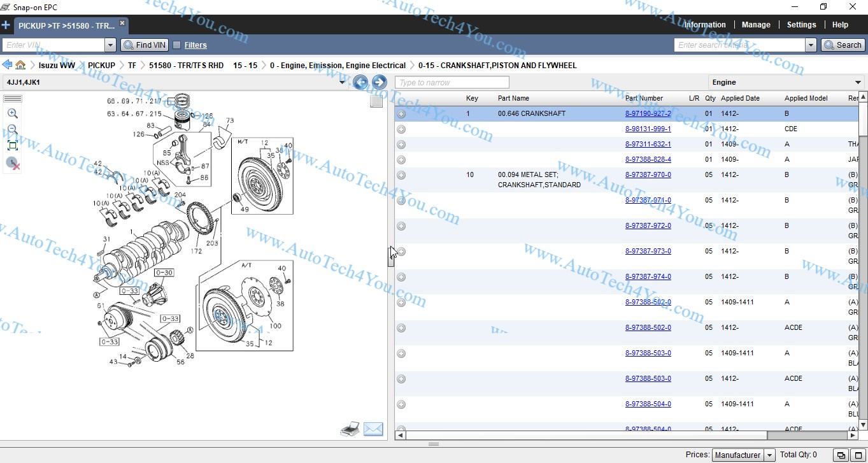Open the 4JJ1,4JK1 engine selector dropdown
The height and width of the screenshot is (463, 868).
pyautogui.click(x=342, y=82)
